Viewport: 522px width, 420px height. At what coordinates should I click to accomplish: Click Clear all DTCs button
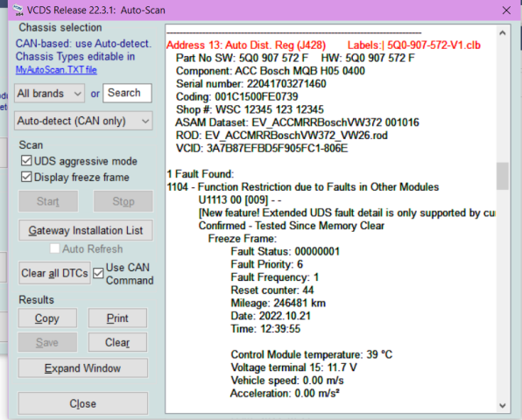(x=54, y=273)
